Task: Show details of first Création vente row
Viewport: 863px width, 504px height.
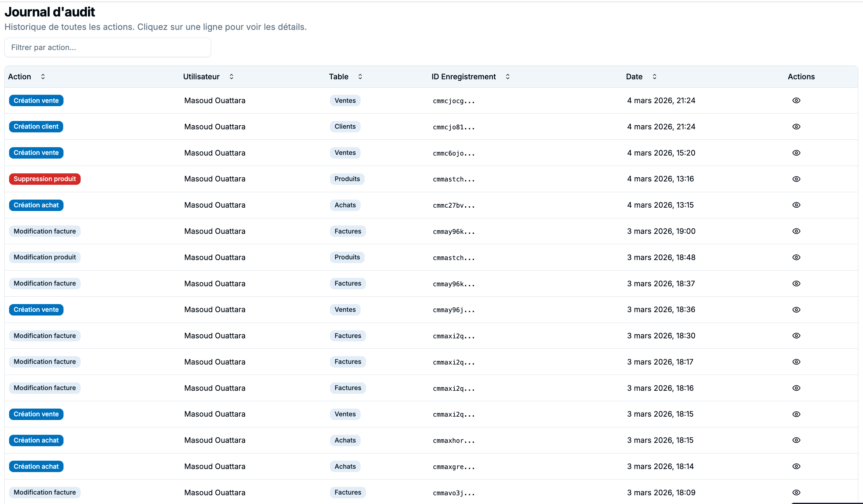Action: coord(796,100)
